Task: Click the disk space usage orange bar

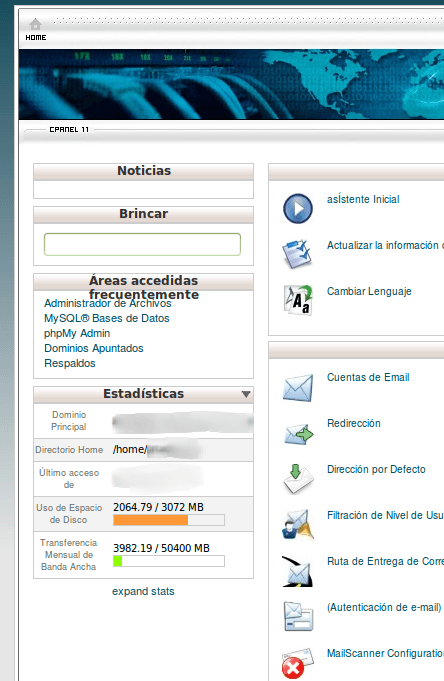Action: (150, 520)
